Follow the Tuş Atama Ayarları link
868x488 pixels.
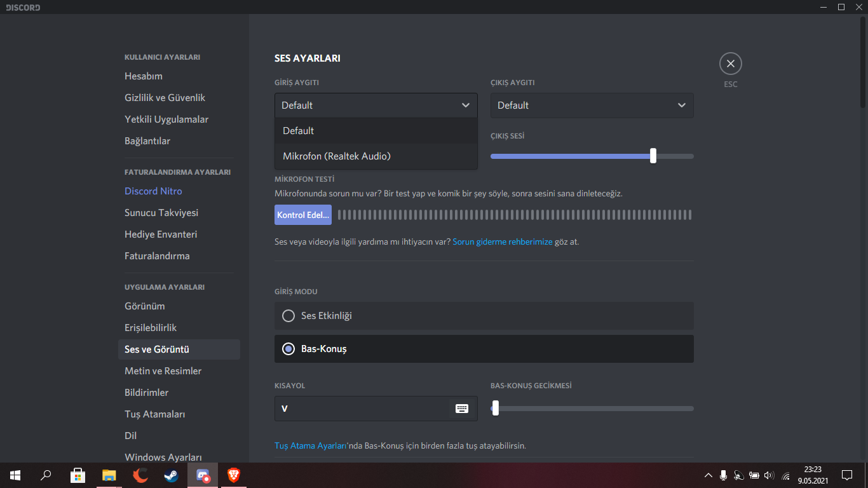click(x=310, y=446)
